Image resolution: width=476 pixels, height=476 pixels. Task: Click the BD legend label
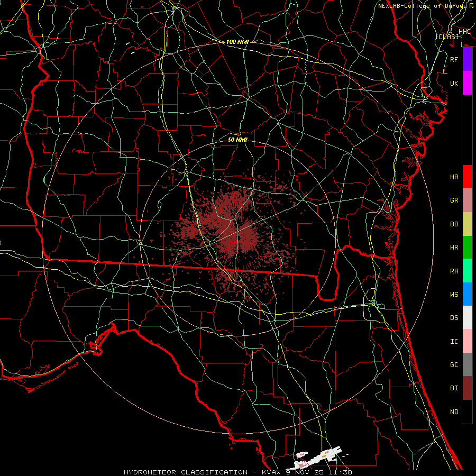tap(454, 224)
